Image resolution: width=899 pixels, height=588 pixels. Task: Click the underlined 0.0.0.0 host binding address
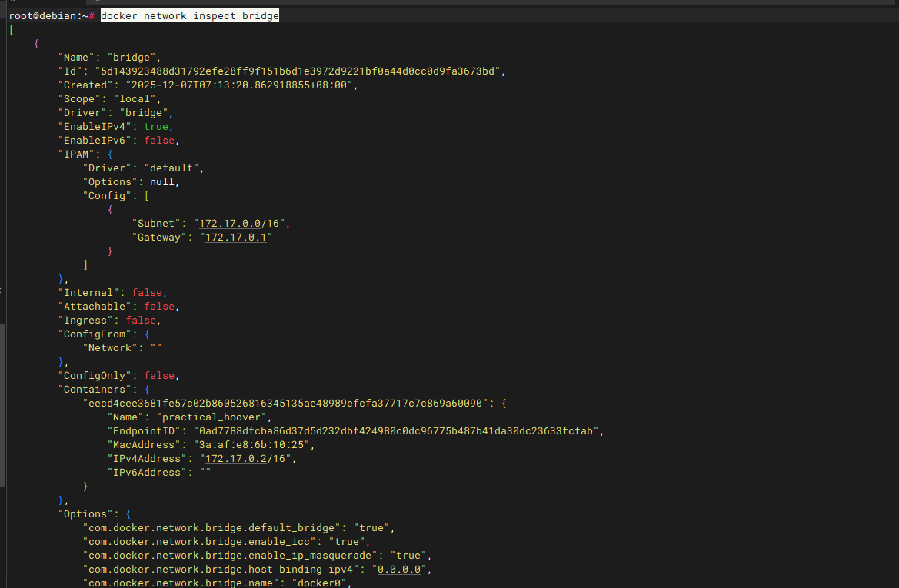coord(400,570)
